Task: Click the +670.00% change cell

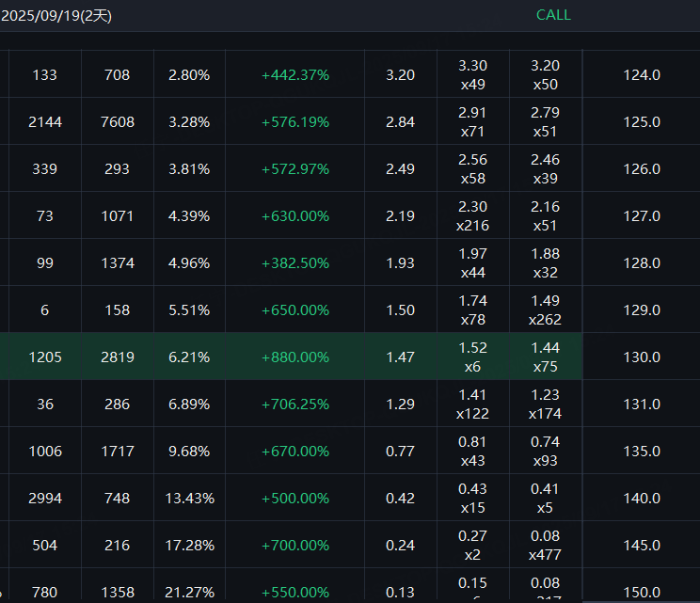Action: coord(295,452)
